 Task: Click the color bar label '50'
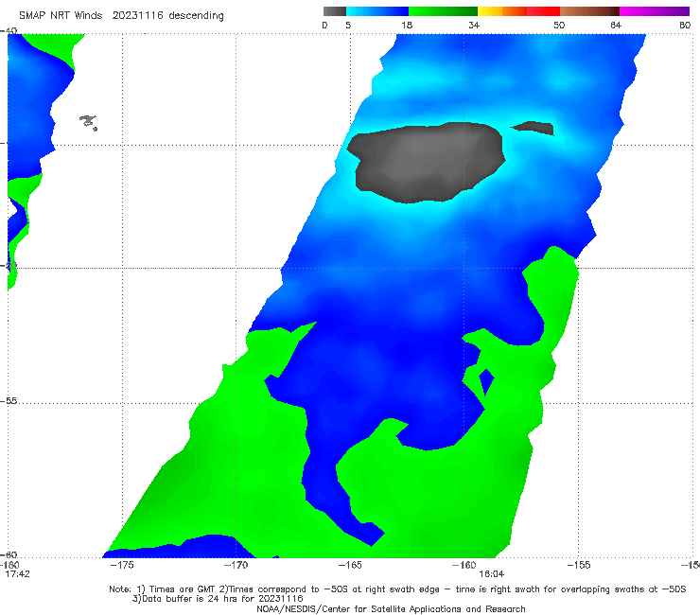559,26
